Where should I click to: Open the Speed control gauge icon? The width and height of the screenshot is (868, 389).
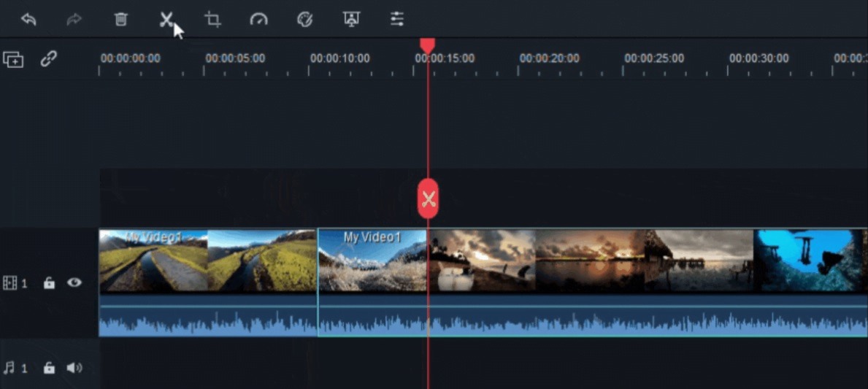pos(259,20)
